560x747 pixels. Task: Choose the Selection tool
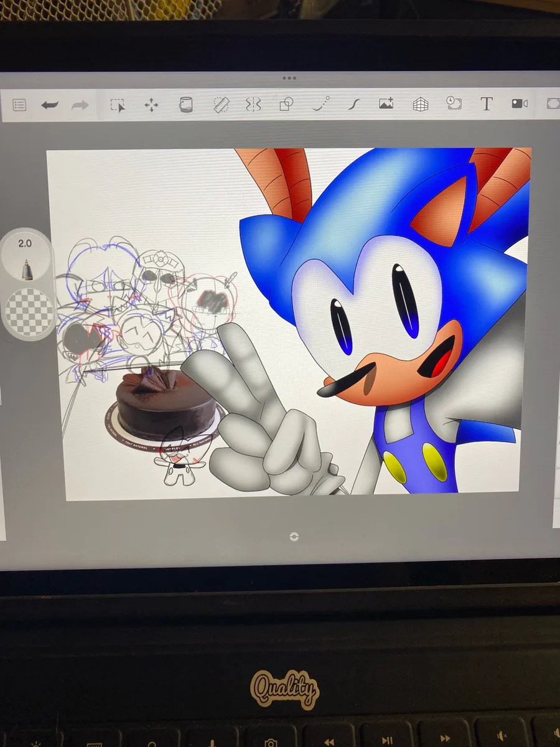coord(118,105)
